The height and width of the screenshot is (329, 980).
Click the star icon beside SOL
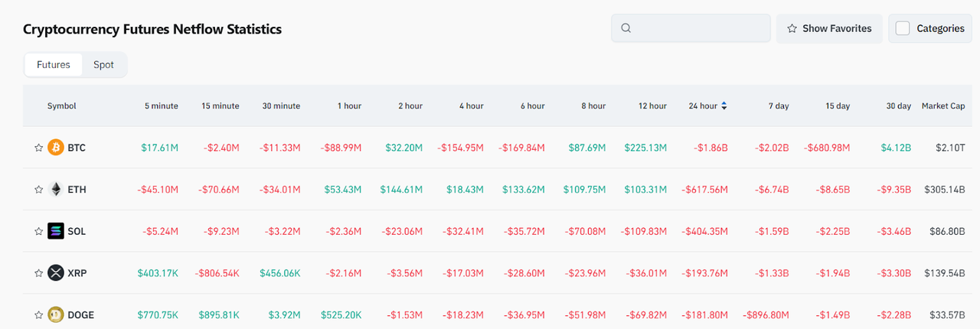pos(38,231)
